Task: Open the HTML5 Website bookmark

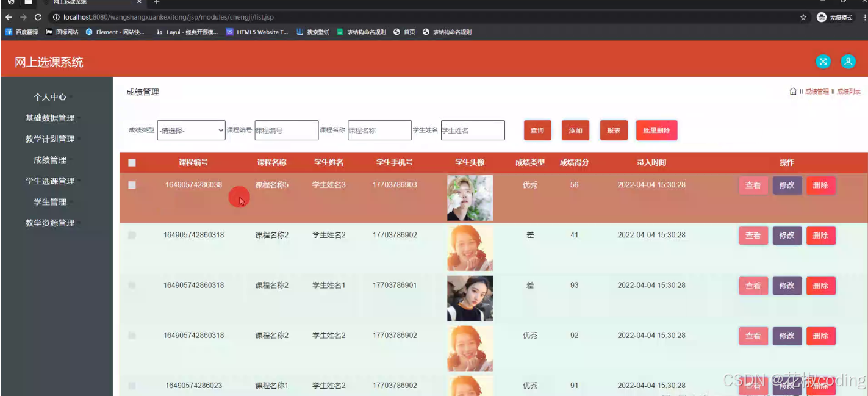Action: [x=257, y=32]
